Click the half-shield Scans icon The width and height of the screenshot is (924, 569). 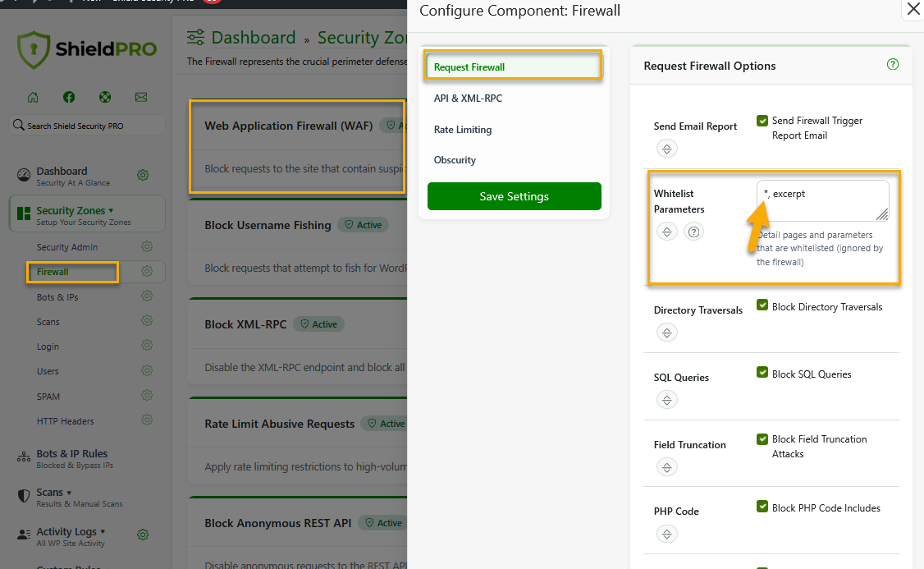[24, 496]
